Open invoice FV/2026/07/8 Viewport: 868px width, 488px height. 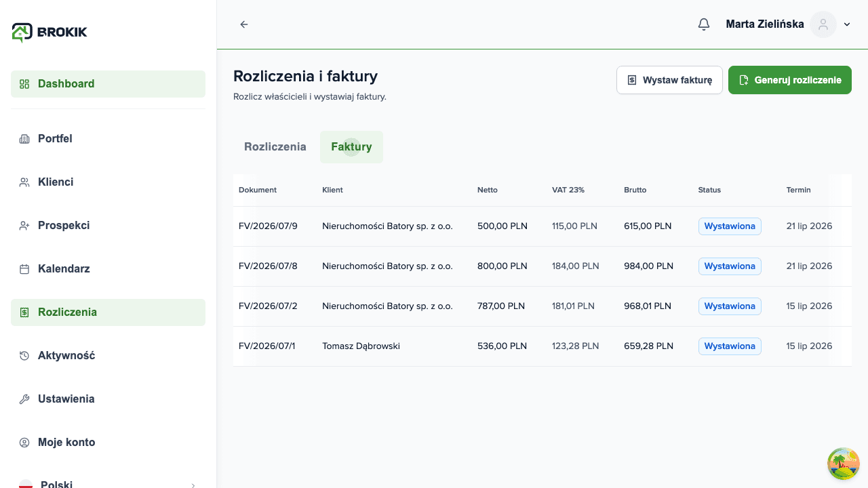[268, 266]
